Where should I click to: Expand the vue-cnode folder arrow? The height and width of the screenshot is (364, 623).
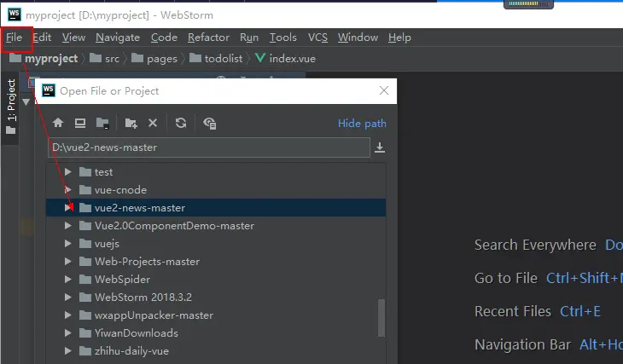click(68, 190)
